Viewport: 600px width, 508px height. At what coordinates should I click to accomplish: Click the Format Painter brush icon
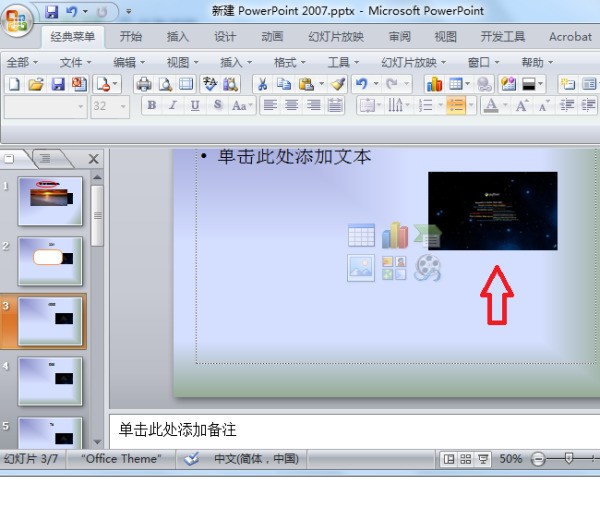[337, 84]
